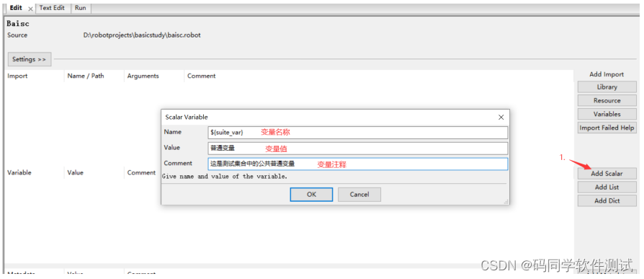Click the Baisc suite title
This screenshot has height=279, width=644.
tap(18, 24)
